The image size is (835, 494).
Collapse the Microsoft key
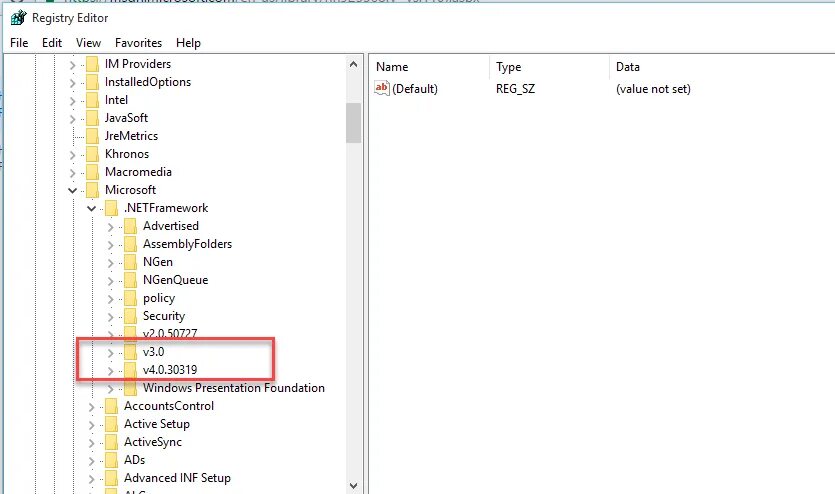pos(72,191)
